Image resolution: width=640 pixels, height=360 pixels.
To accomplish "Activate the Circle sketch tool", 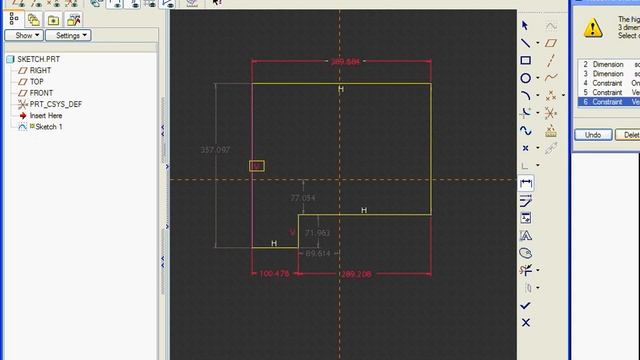I will click(525, 78).
